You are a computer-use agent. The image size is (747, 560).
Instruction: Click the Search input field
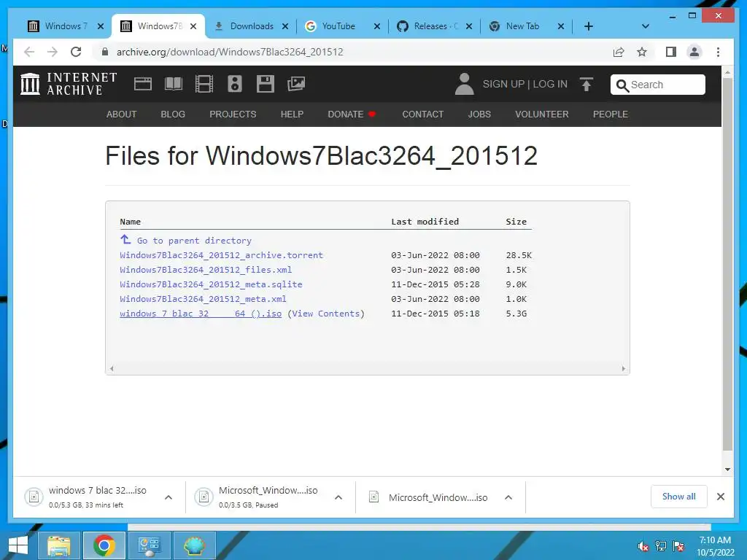coord(657,85)
